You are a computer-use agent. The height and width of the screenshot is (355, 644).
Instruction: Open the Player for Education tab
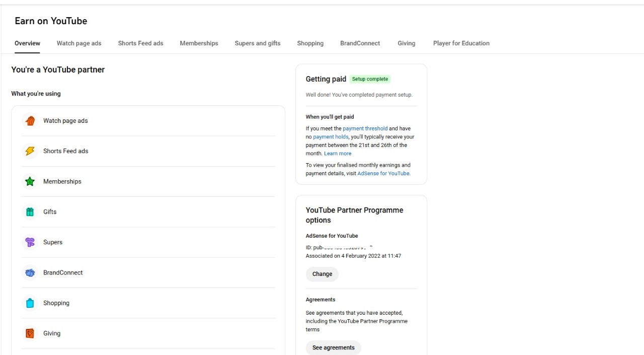tap(461, 43)
